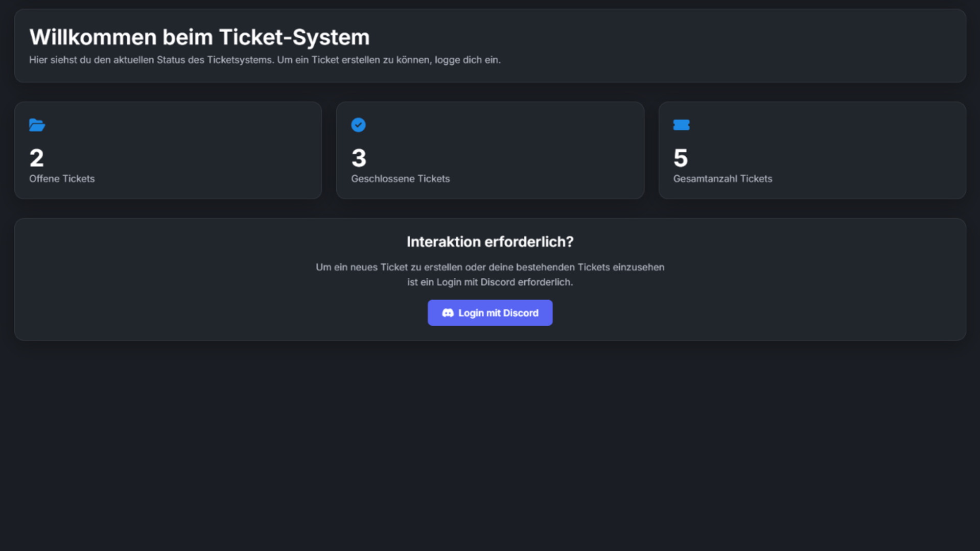The image size is (980, 551).
Task: Click the Discord login requirement paragraph
Action: [x=490, y=275]
